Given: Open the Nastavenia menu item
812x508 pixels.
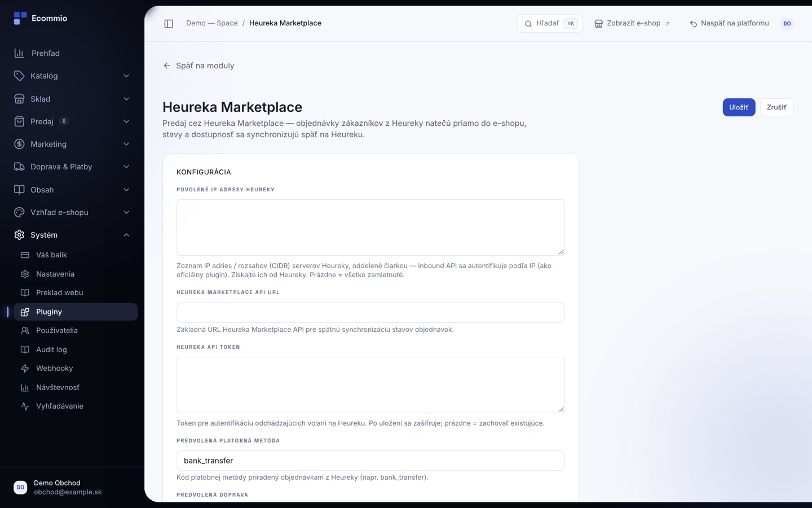Looking at the screenshot, I should [x=76, y=274].
